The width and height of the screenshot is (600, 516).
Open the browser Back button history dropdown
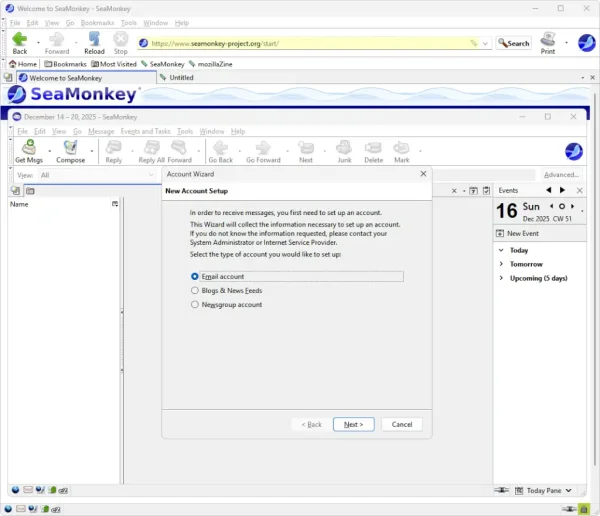(x=38, y=42)
